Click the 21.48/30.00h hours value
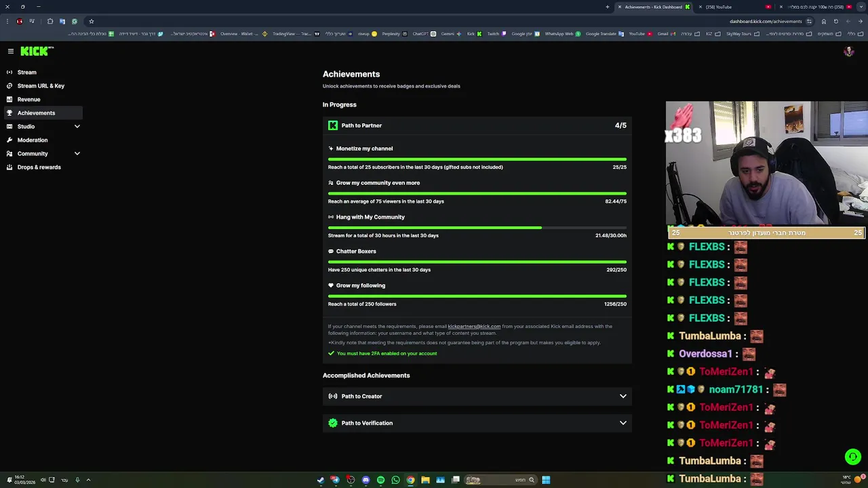 point(611,235)
